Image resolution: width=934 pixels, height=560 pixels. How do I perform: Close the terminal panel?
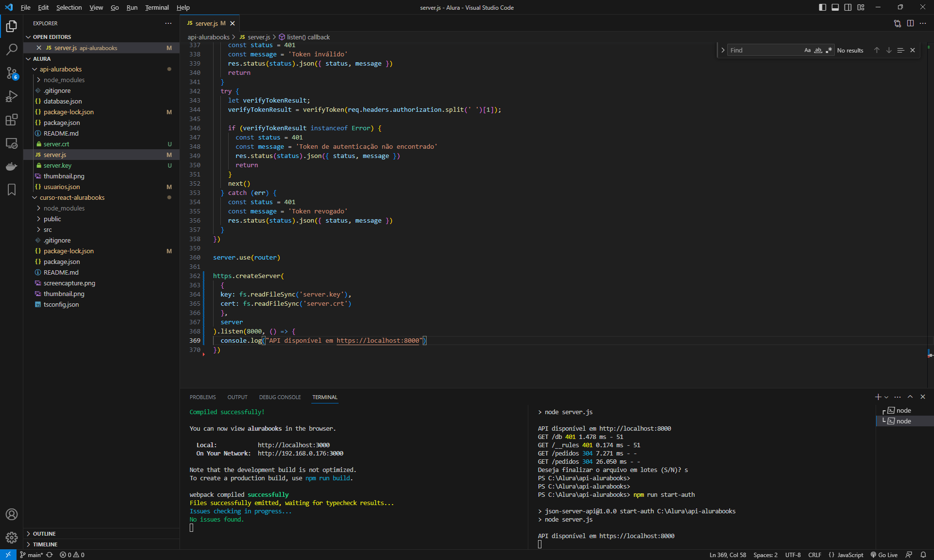click(x=923, y=397)
